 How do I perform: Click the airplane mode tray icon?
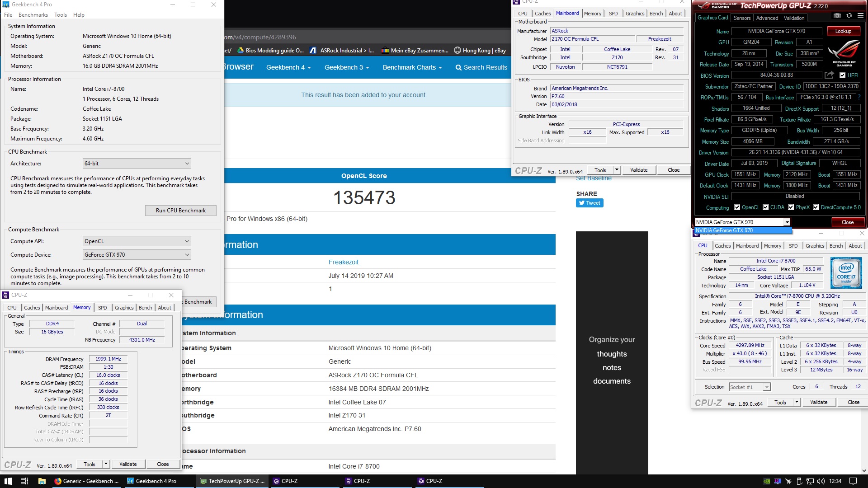click(x=788, y=481)
